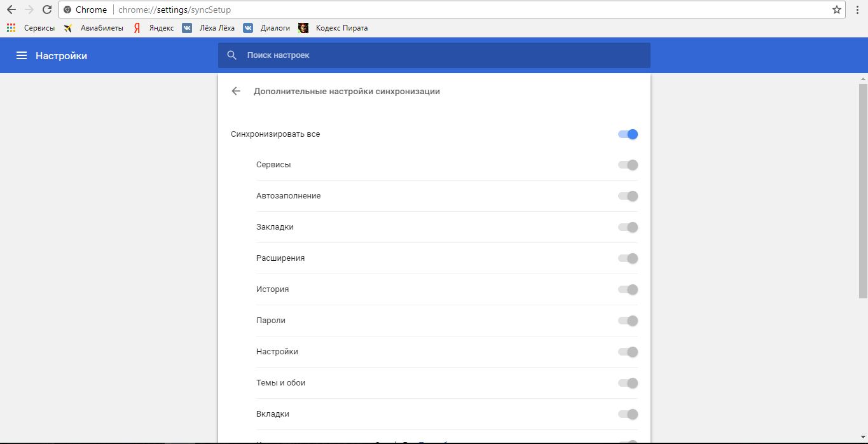
Task: Open the Диалоги bookmark
Action: [x=268, y=28]
